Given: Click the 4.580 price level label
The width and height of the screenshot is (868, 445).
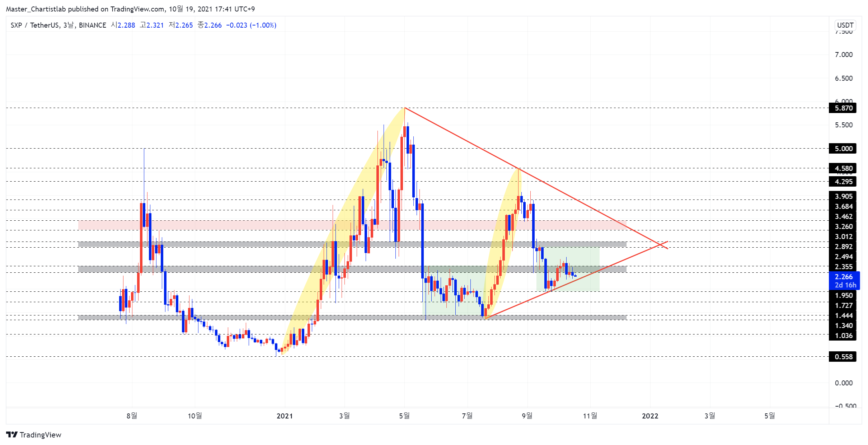Looking at the screenshot, I should 843,168.
